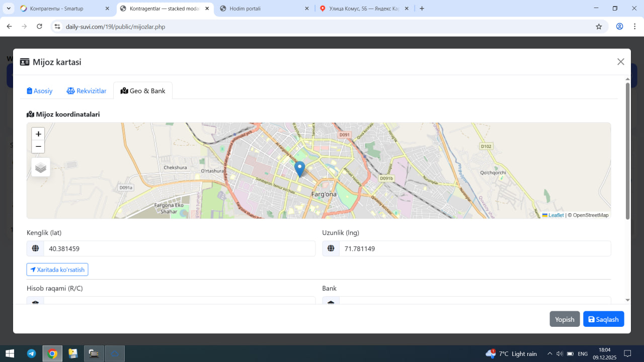This screenshot has height=362, width=644.
Task: Open Telegram from the taskbar
Action: point(31,353)
